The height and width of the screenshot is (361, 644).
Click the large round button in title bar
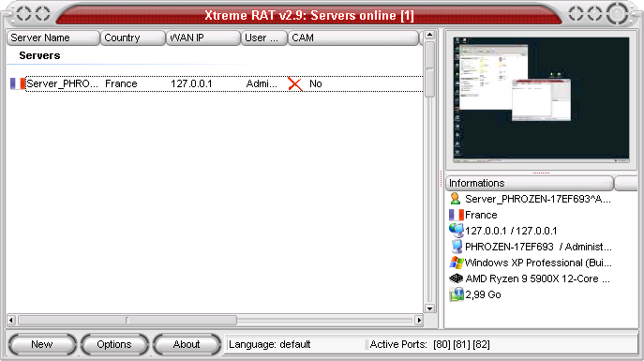pyautogui.click(x=617, y=13)
